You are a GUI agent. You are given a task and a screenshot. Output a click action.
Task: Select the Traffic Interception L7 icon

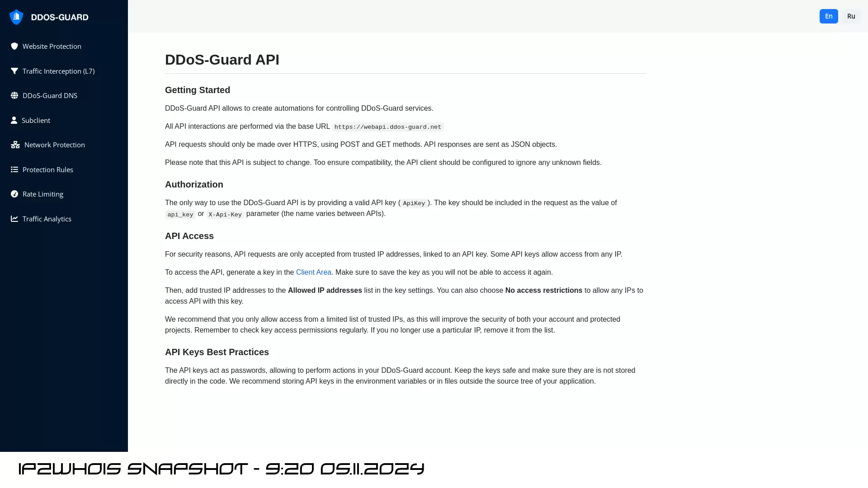coord(14,71)
